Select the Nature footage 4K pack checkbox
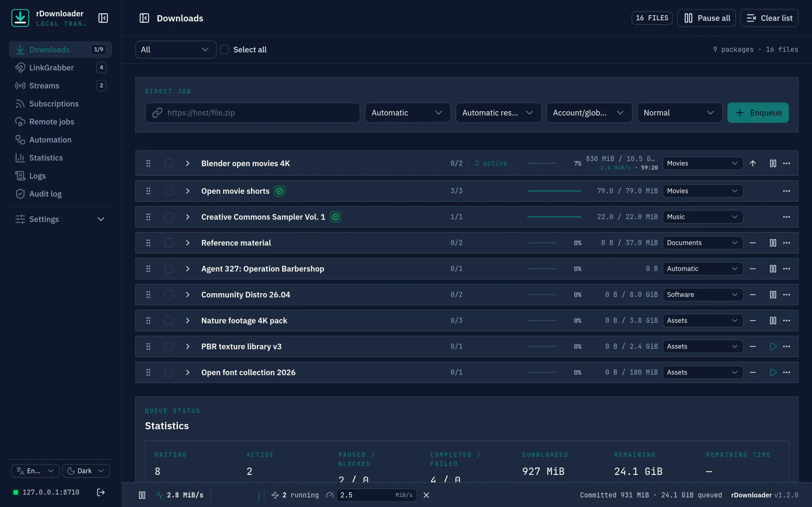The width and height of the screenshot is (812, 507). (168, 321)
